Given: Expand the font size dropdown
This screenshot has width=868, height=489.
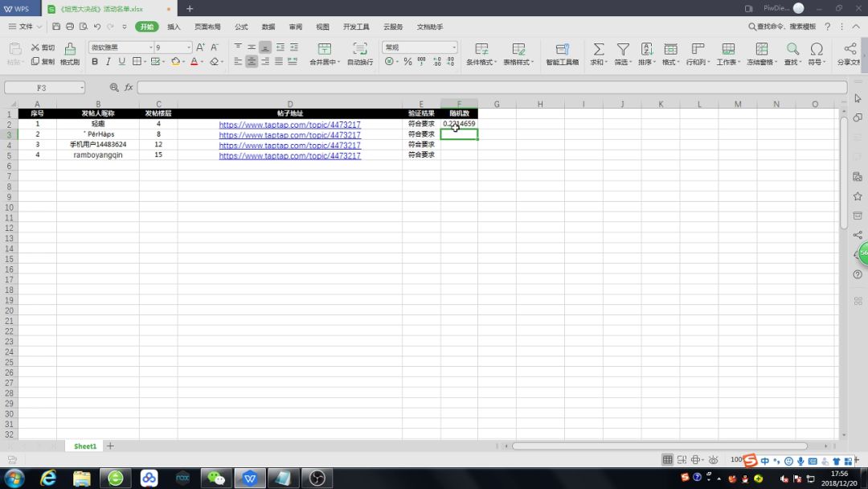Looking at the screenshot, I should click(189, 47).
